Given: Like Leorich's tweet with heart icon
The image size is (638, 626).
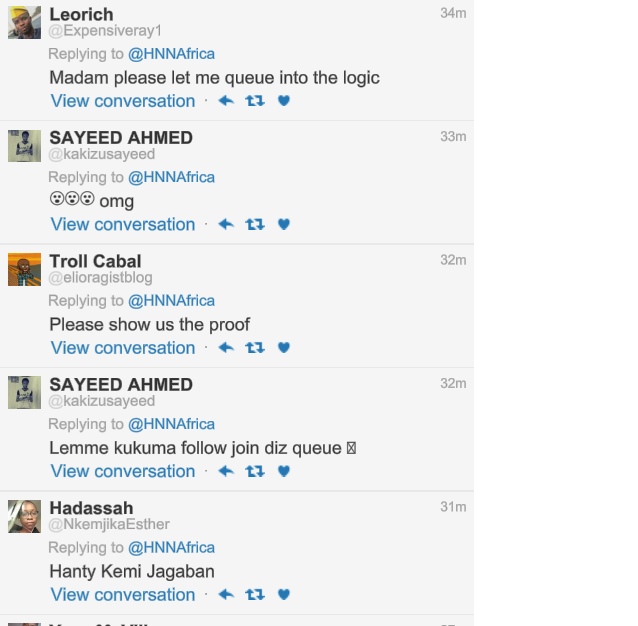Looking at the screenshot, I should 284,101.
